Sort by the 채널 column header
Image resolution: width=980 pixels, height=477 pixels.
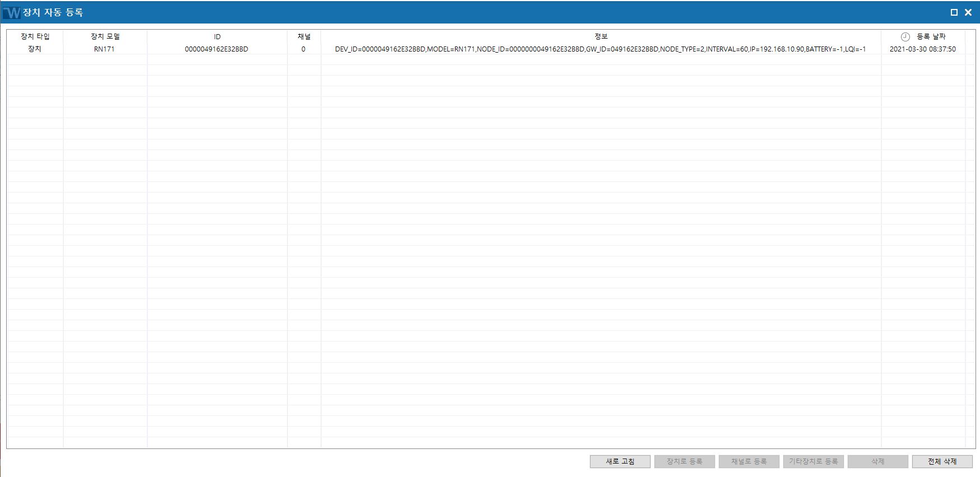(304, 36)
